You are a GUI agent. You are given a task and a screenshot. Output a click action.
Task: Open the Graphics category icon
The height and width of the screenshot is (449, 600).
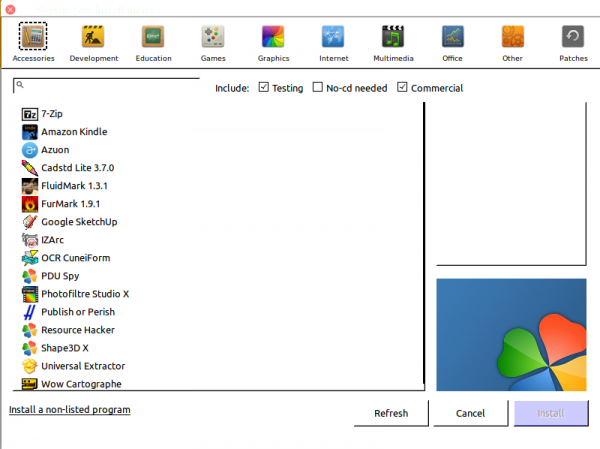(x=273, y=36)
